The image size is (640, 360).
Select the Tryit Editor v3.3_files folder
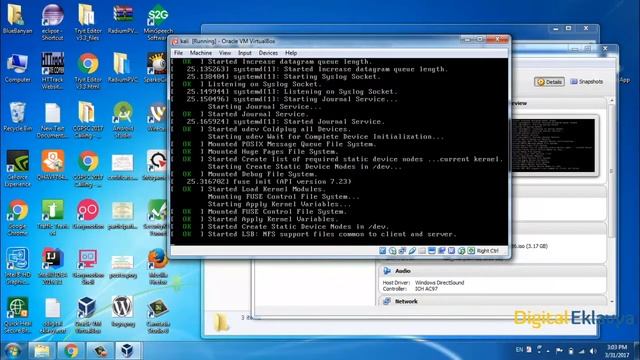click(87, 22)
